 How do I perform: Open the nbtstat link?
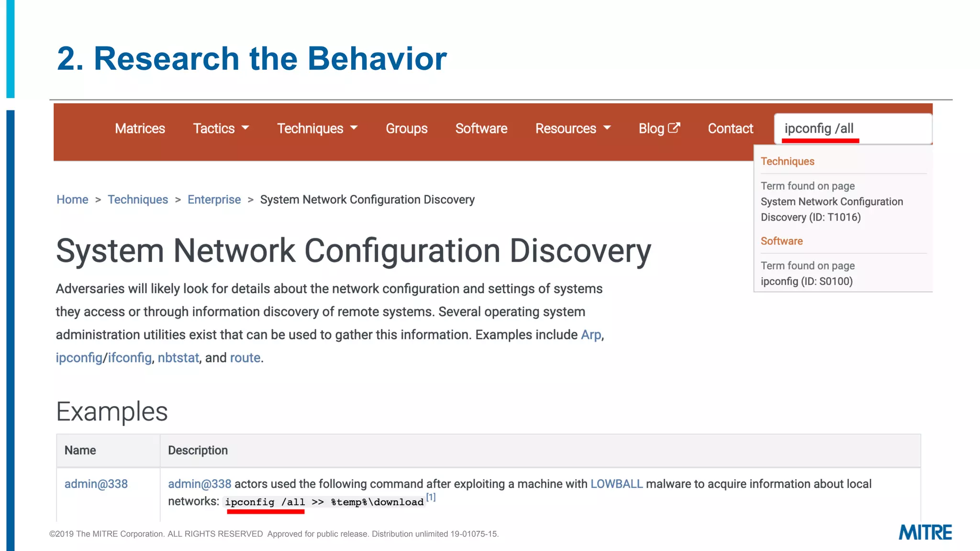coord(178,358)
